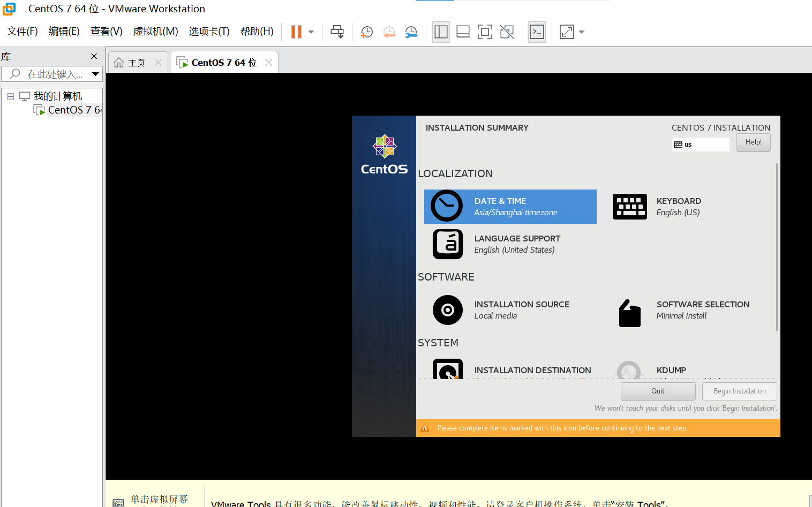Click the us keyboard layout indicator
Screen dimensions: 812x507
[x=701, y=145]
